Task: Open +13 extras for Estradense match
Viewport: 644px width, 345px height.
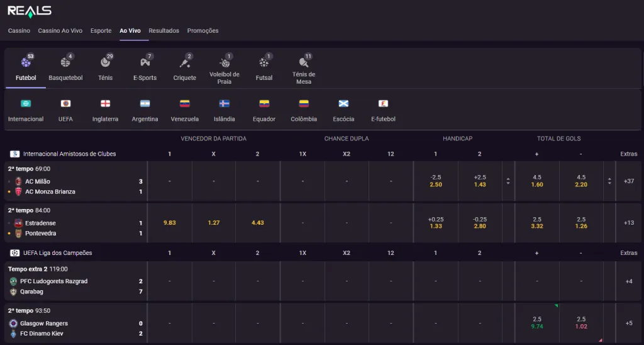Action: (628, 223)
